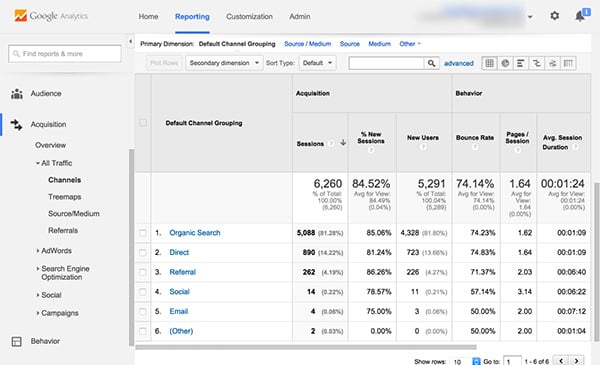Click help icon under % New Sessions header
600x365 pixels.
pos(371,150)
